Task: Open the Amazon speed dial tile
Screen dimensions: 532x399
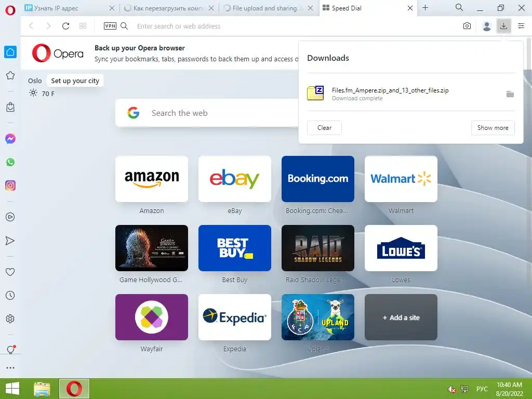Action: click(x=152, y=179)
